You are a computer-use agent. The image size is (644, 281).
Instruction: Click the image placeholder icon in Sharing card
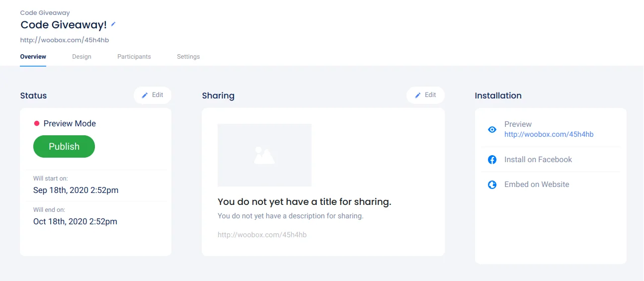tap(264, 155)
